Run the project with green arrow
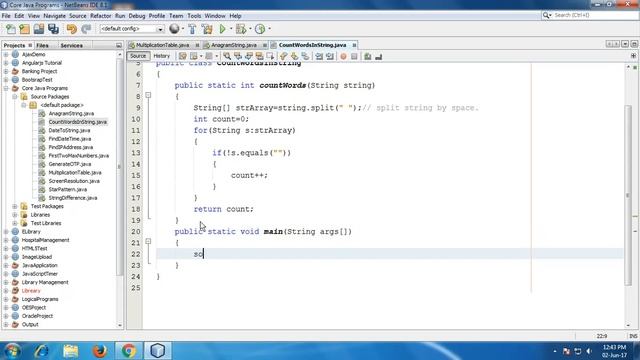Viewport: 640px width, 360px height. click(x=222, y=29)
